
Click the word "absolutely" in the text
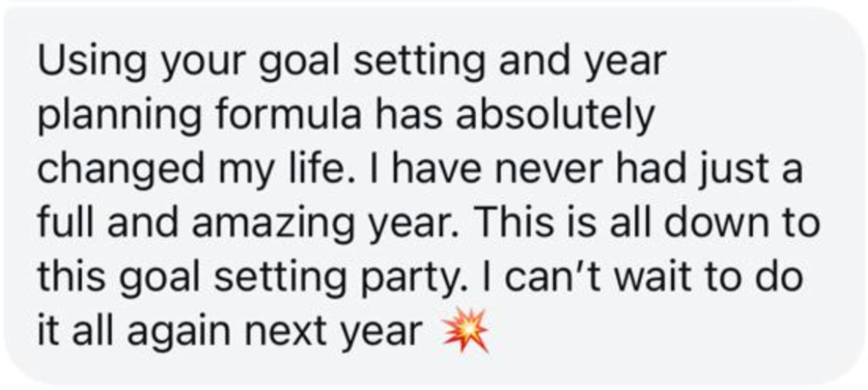coord(555,118)
